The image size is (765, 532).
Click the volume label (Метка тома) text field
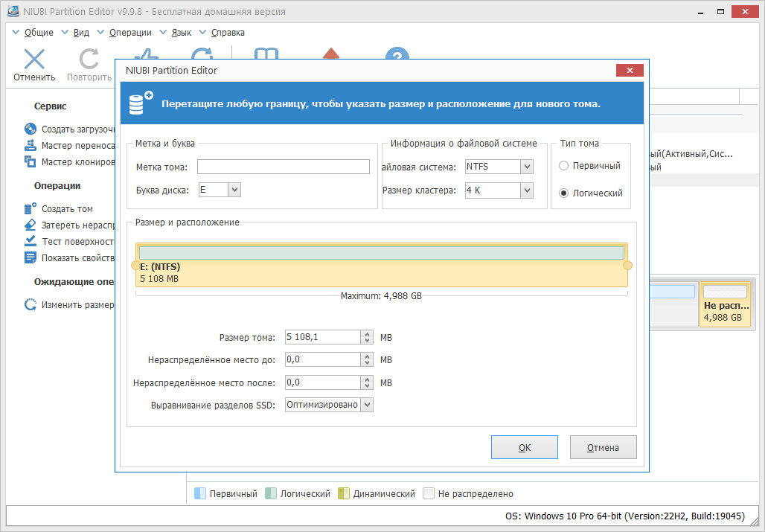click(x=284, y=167)
